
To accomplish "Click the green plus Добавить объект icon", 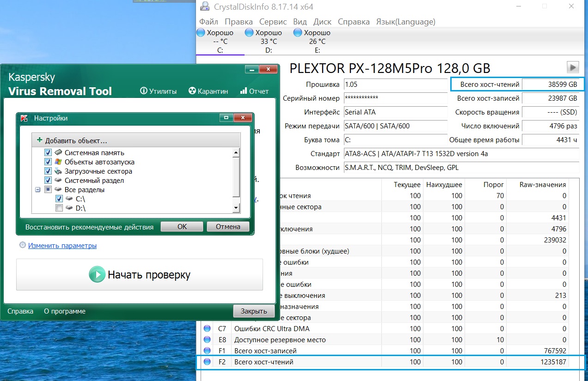I will 40,140.
